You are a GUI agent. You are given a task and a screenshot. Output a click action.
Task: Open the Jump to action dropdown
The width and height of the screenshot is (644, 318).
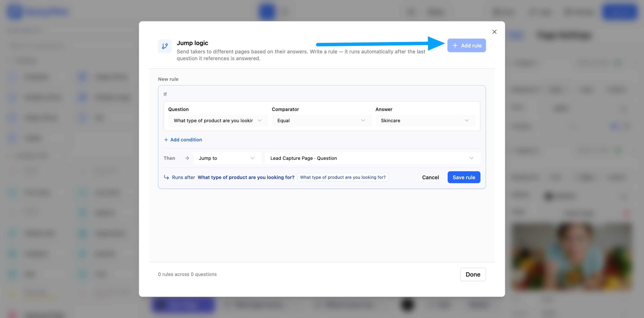(x=227, y=158)
